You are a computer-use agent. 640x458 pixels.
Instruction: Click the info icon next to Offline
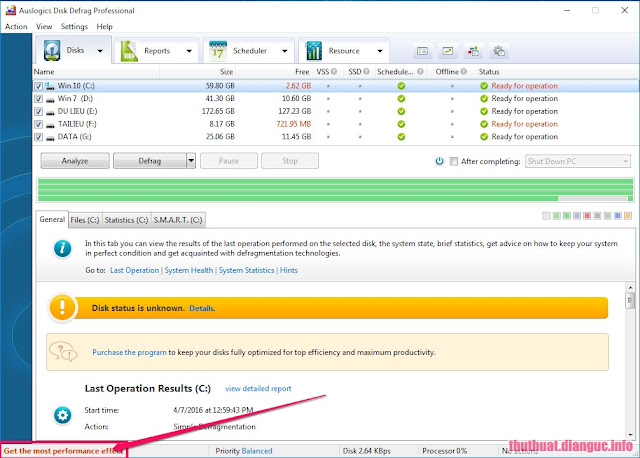tap(464, 71)
